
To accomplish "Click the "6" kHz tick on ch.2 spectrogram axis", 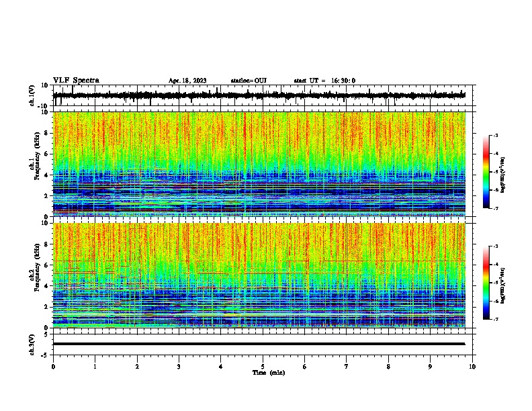I will 46,265.
